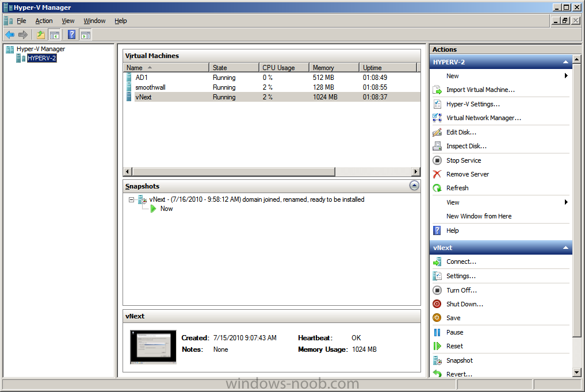Viewport: 585px width, 392px height.
Task: Open the View menu in the menu bar
Action: [68, 21]
